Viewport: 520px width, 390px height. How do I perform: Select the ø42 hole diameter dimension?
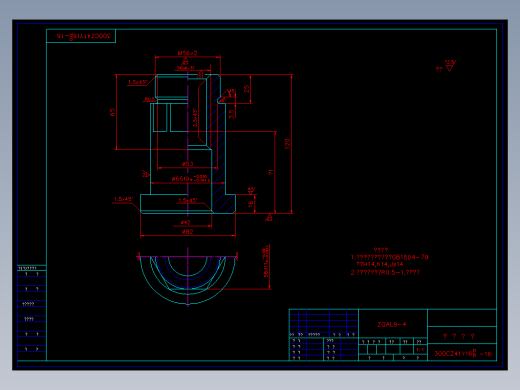tap(185, 222)
